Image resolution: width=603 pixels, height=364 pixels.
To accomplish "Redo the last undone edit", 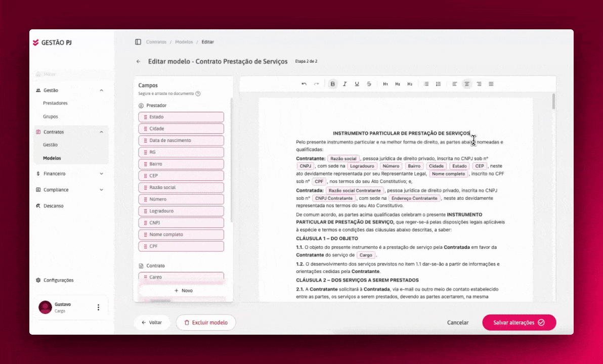I will (316, 84).
